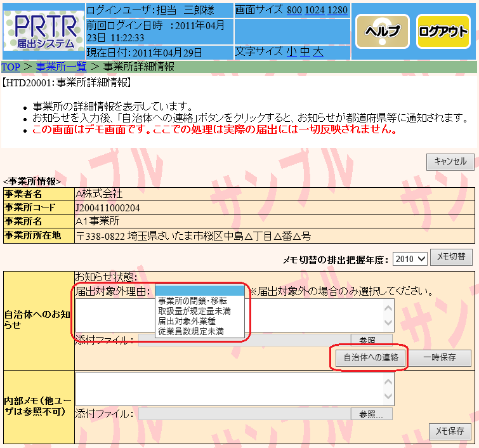Screen dimensions: 479x448
Task: Set screen size to 1024
Action: [x=315, y=10]
